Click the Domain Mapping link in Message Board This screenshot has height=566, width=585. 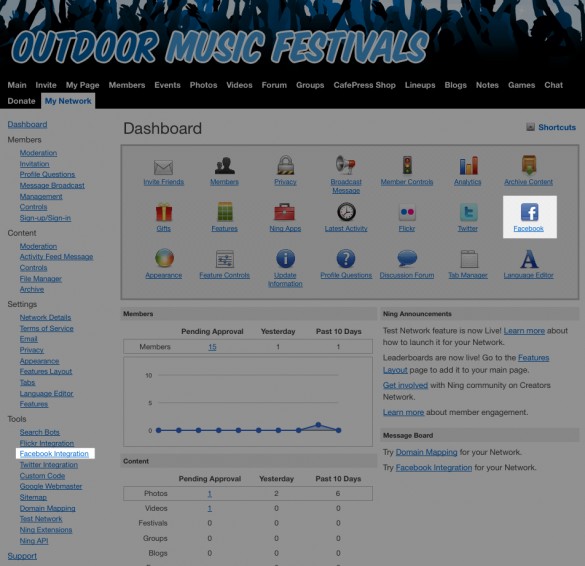[x=426, y=452]
